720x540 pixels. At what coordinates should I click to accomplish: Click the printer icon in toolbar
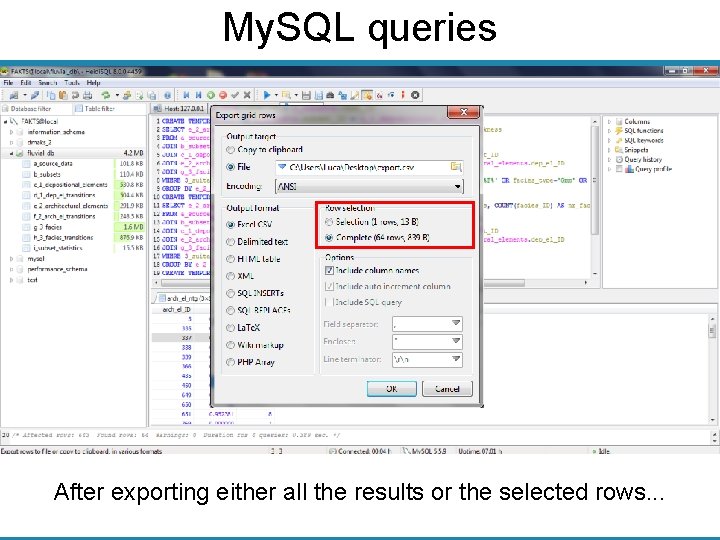[88, 95]
